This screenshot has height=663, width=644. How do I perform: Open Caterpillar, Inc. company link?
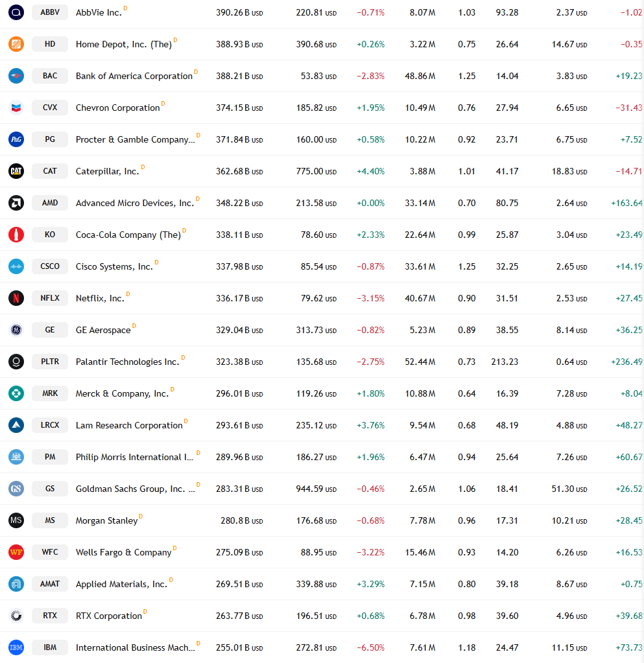pyautogui.click(x=108, y=171)
